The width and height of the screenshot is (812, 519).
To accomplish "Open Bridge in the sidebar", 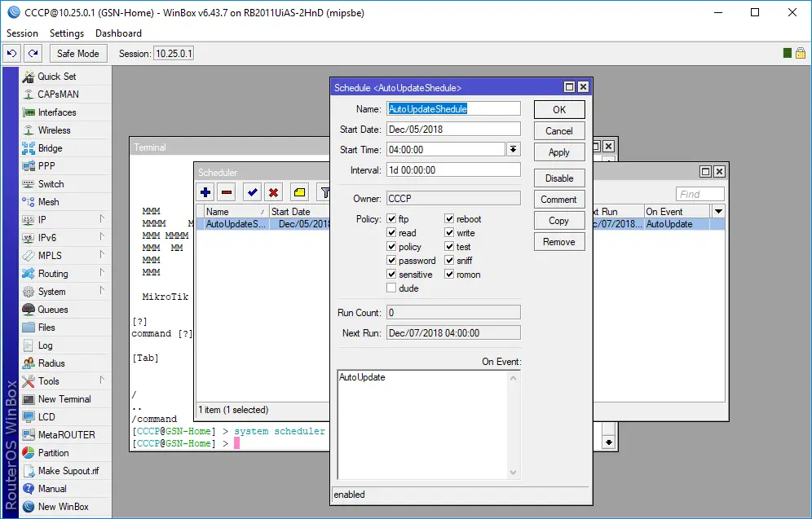I will pos(65,148).
